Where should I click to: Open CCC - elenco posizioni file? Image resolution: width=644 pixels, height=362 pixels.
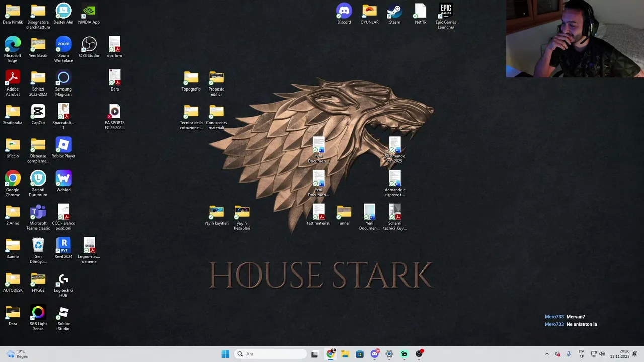click(x=63, y=218)
